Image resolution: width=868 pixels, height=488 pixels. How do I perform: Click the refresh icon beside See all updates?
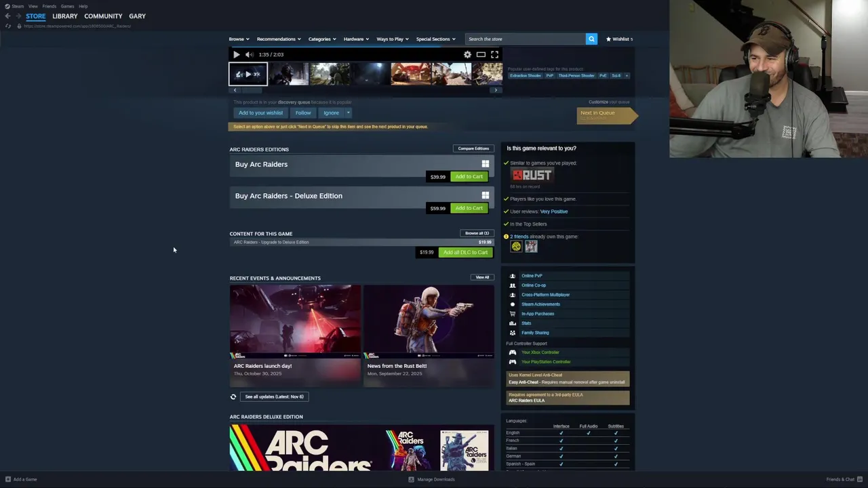tap(233, 396)
